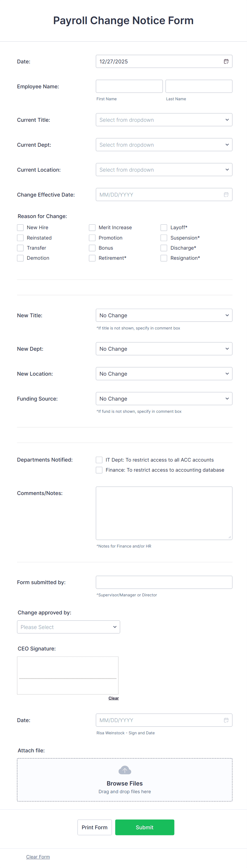Open the New Location dropdown
The image size is (247, 868).
tap(164, 373)
